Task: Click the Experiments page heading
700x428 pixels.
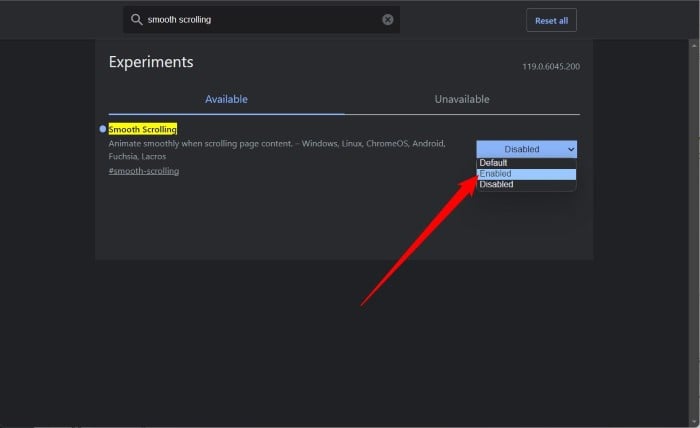Action: tap(151, 62)
